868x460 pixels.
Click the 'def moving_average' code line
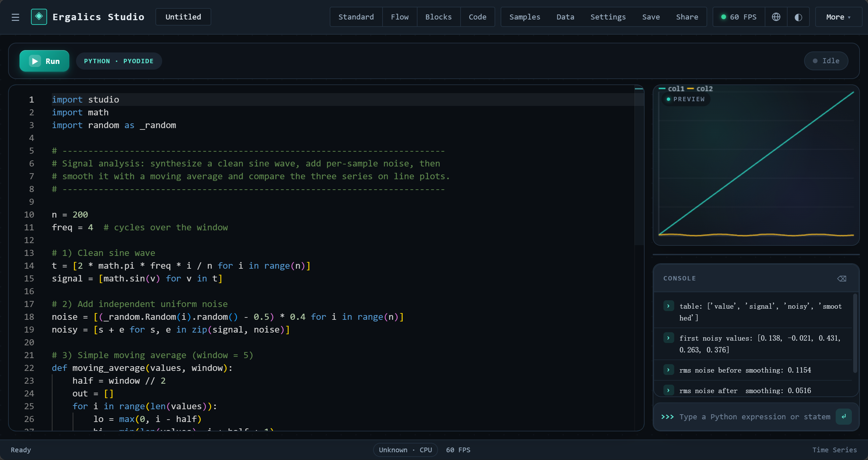point(142,368)
